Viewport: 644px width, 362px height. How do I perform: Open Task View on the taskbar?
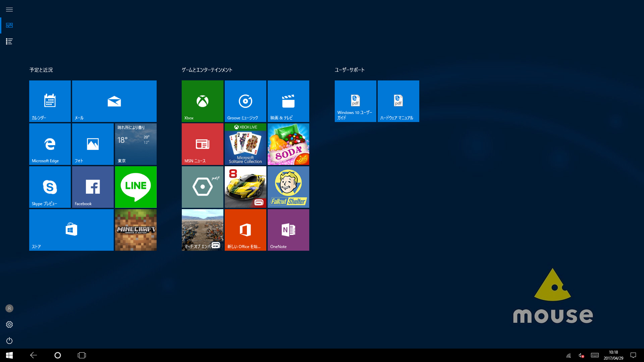tap(82, 355)
